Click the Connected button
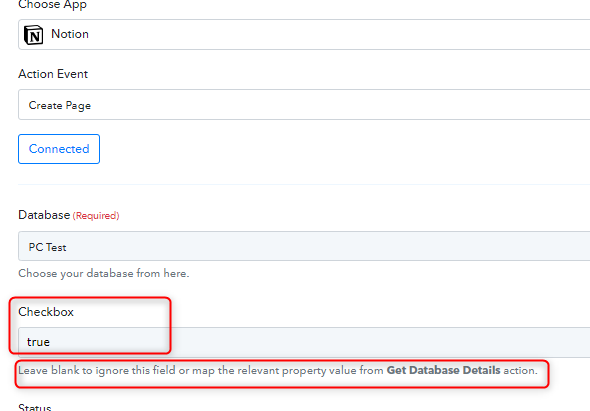Image resolution: width=590 pixels, height=411 pixels. pos(59,149)
